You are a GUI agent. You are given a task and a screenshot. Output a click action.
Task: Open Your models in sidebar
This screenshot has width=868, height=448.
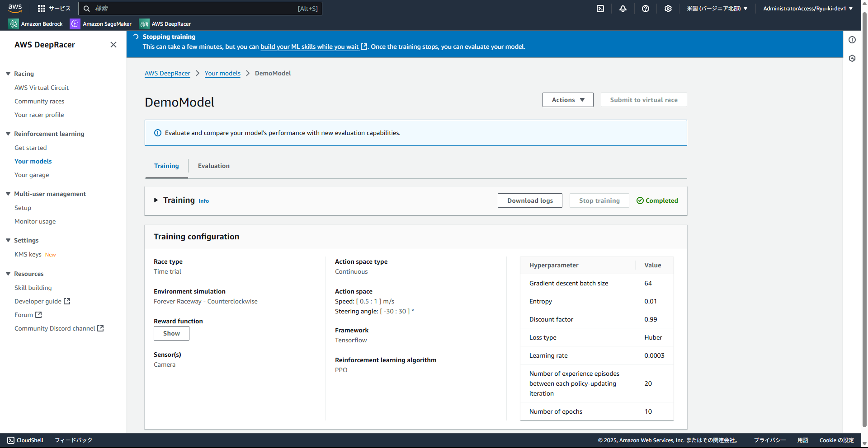point(33,161)
